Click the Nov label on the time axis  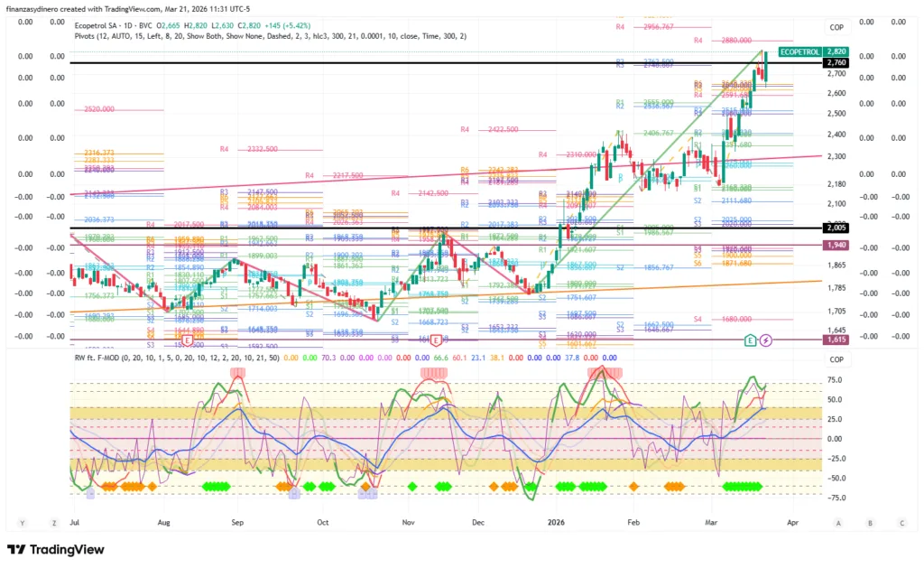click(408, 522)
